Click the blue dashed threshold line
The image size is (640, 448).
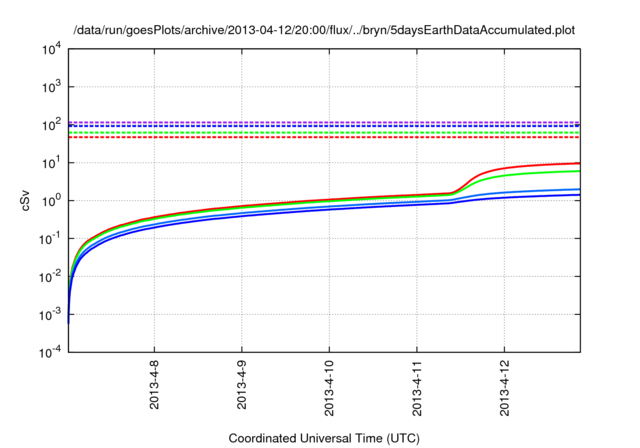tap(324, 126)
